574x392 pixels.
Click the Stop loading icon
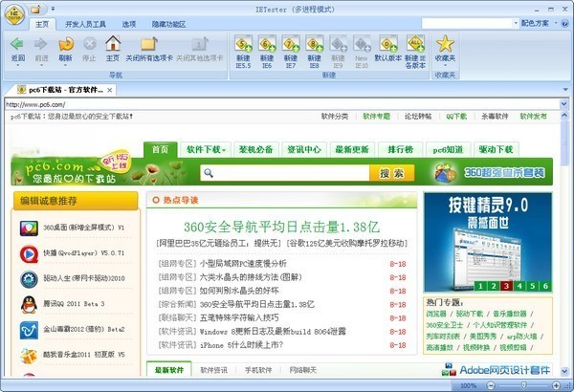89,44
